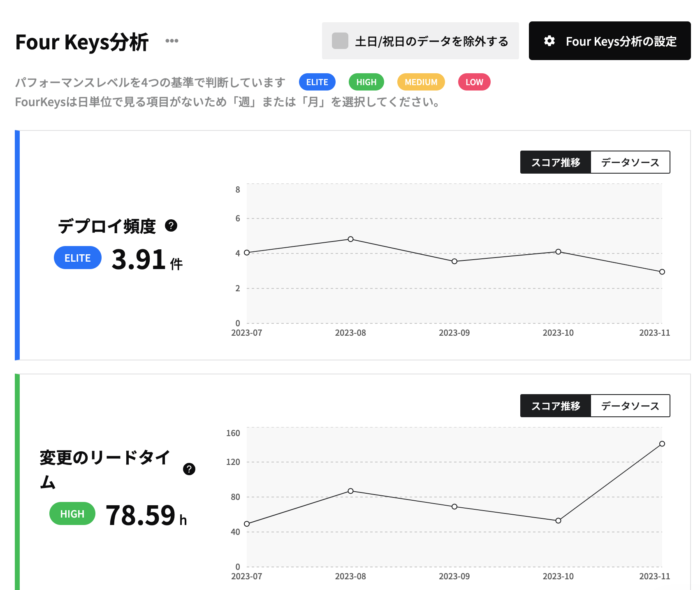Open Four Keys分析の設定
The height and width of the screenshot is (590, 700).
coord(610,41)
